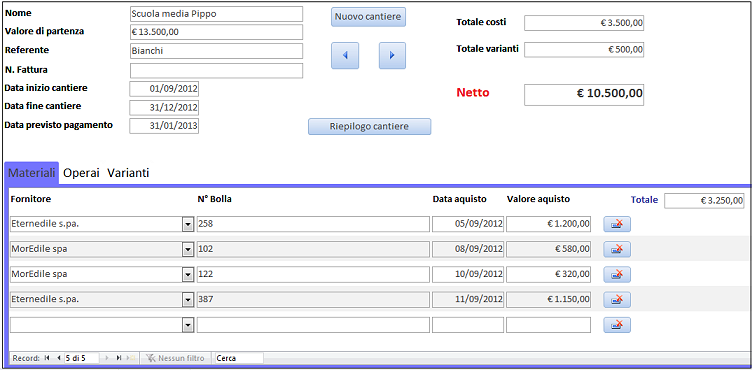Go to next cantiere with right arrow
752x370 pixels.
click(x=392, y=55)
